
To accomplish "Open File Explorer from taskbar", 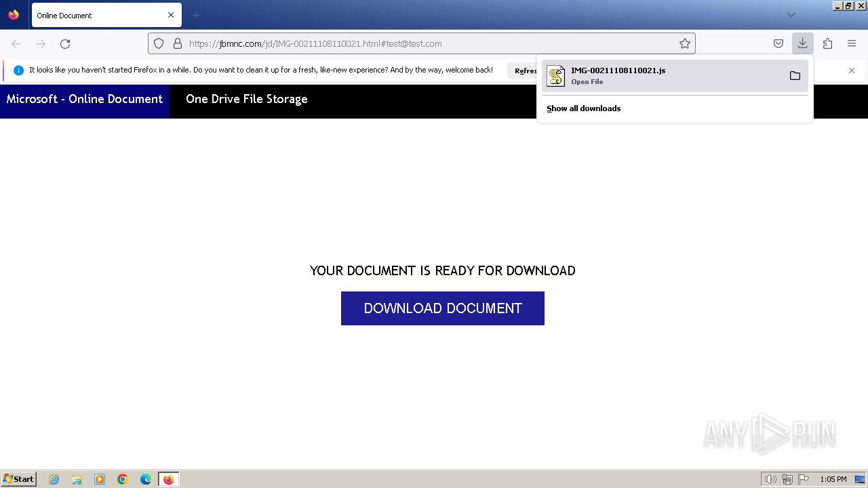I will tap(77, 479).
